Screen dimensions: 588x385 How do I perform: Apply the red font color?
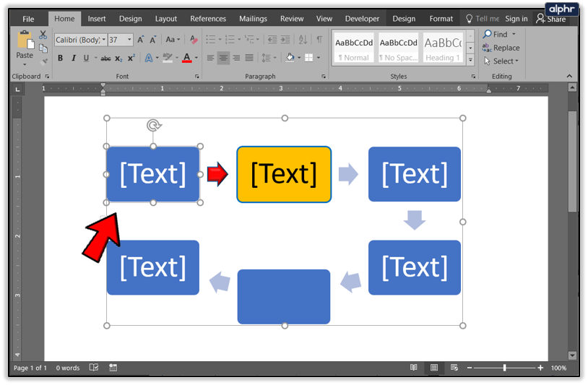187,58
